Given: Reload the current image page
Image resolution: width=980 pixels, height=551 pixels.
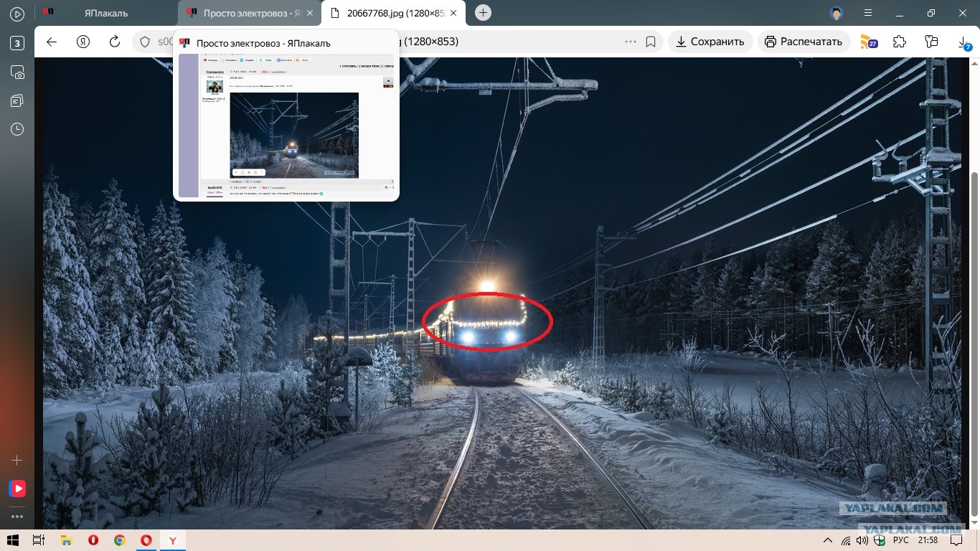Looking at the screenshot, I should [115, 42].
